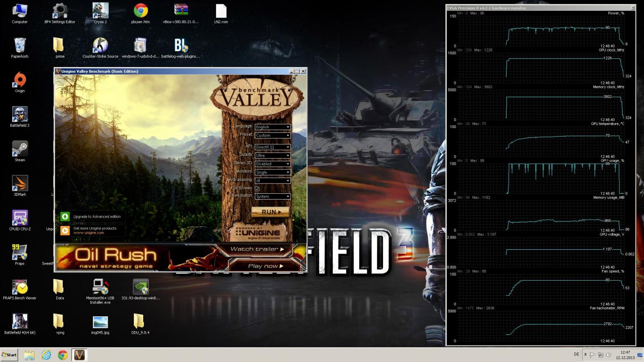Image resolution: width=644 pixels, height=362 pixels.
Task: Minimize the Unigine Valley Benchmark window
Action: coord(291,71)
